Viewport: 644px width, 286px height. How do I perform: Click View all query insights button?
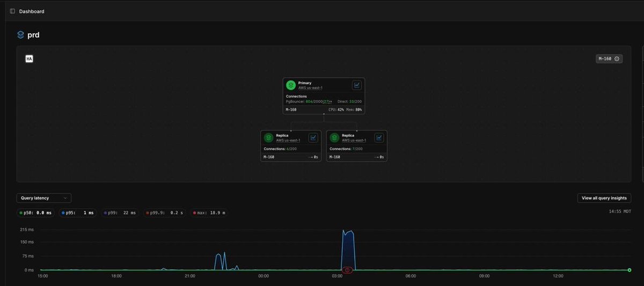coord(604,198)
